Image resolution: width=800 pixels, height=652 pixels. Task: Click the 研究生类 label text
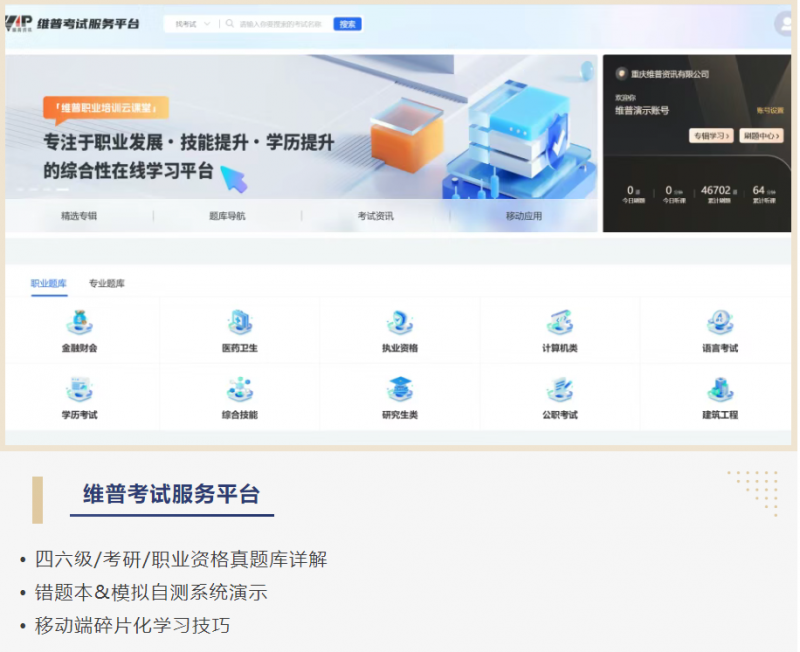(399, 415)
